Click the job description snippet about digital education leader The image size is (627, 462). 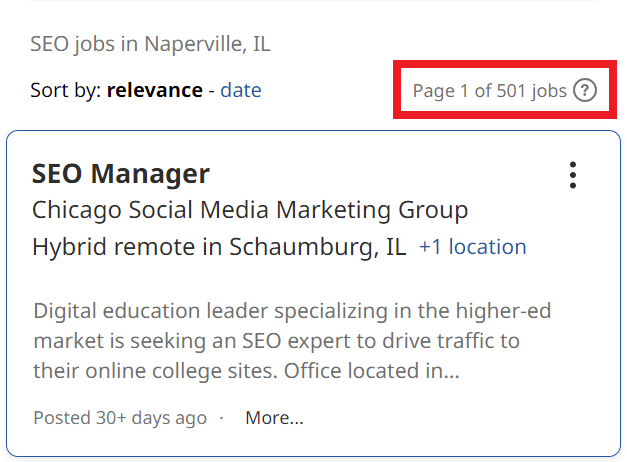tap(292, 341)
